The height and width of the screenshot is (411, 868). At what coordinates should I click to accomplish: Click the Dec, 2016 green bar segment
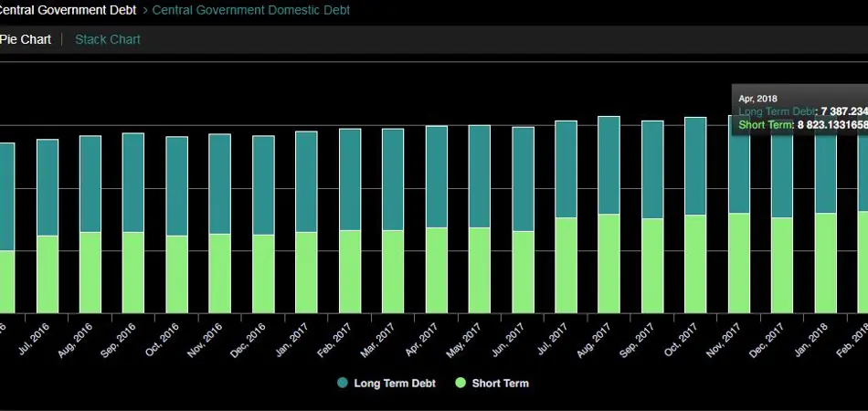pyautogui.click(x=263, y=273)
